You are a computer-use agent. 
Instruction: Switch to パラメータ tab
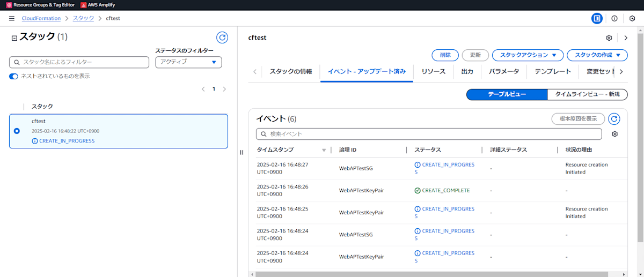[504, 71]
